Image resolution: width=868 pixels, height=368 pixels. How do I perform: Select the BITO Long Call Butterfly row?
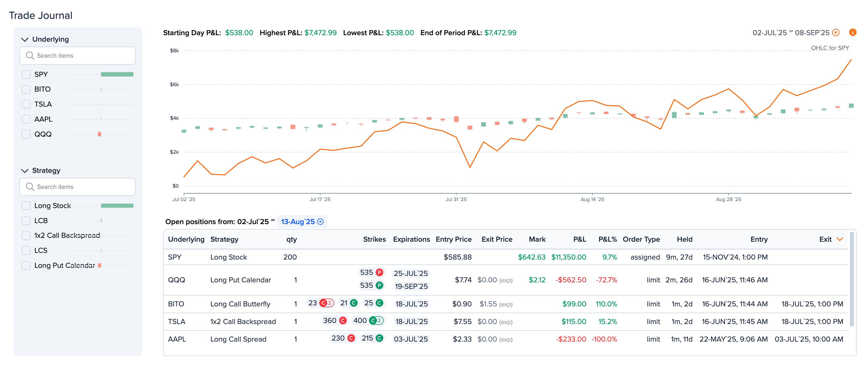pos(506,304)
